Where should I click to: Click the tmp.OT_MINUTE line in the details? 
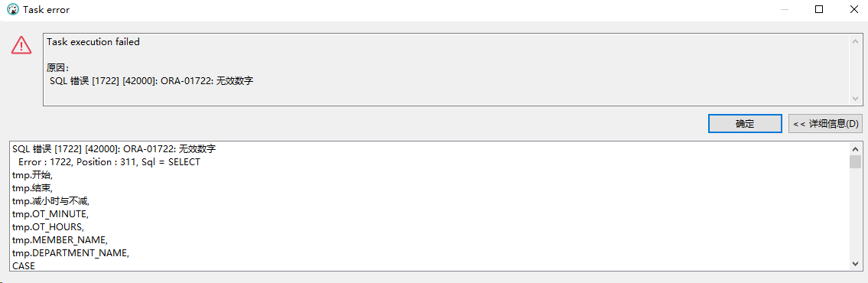tap(50, 214)
